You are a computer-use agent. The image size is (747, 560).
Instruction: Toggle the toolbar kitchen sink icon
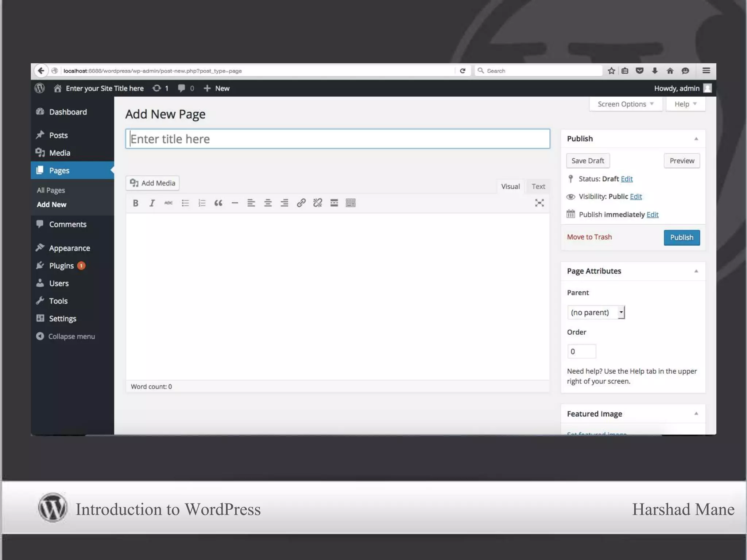[351, 203]
